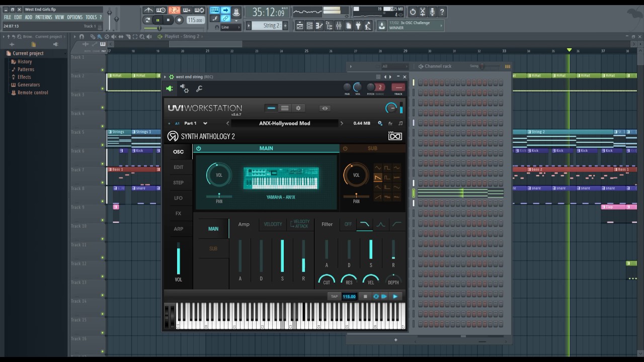Toggle loop recording button
This screenshot has height=362, width=644.
point(199,11)
